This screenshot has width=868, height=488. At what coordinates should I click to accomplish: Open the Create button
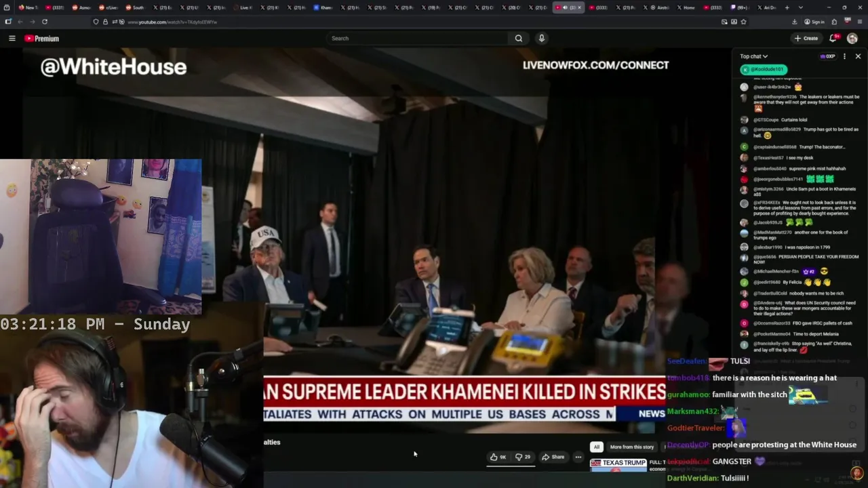806,39
